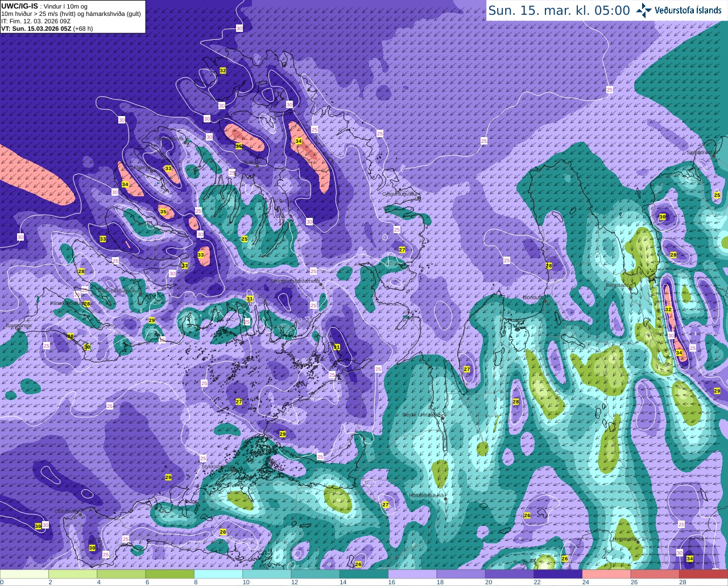This screenshot has height=586, width=728.
Task: Click the Reykir í Hrútafirði station label
Action: 422,415
